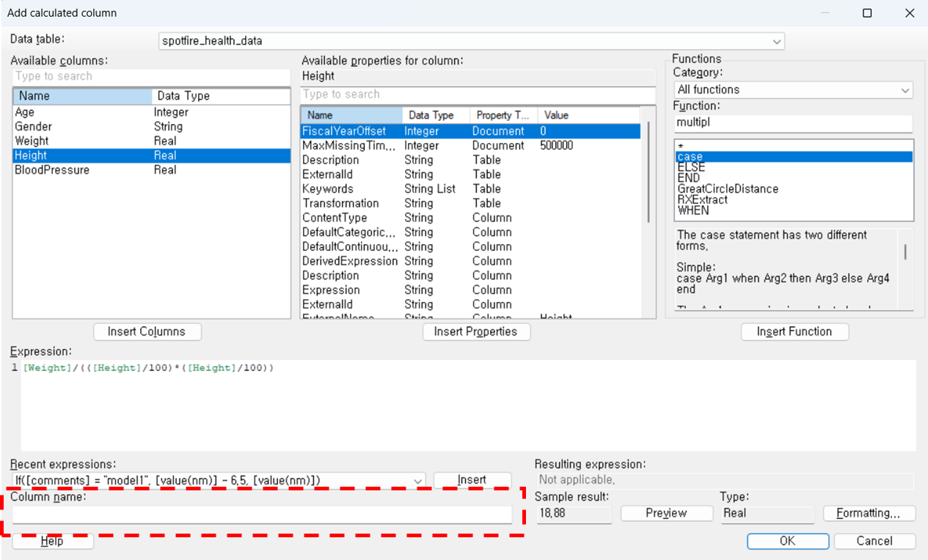Click the Sample result value 18,88

tap(573, 514)
